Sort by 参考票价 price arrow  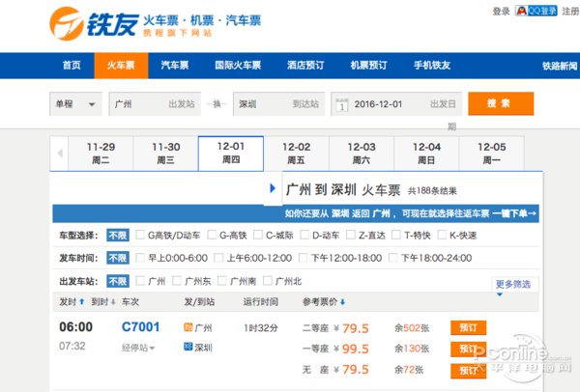342,302
